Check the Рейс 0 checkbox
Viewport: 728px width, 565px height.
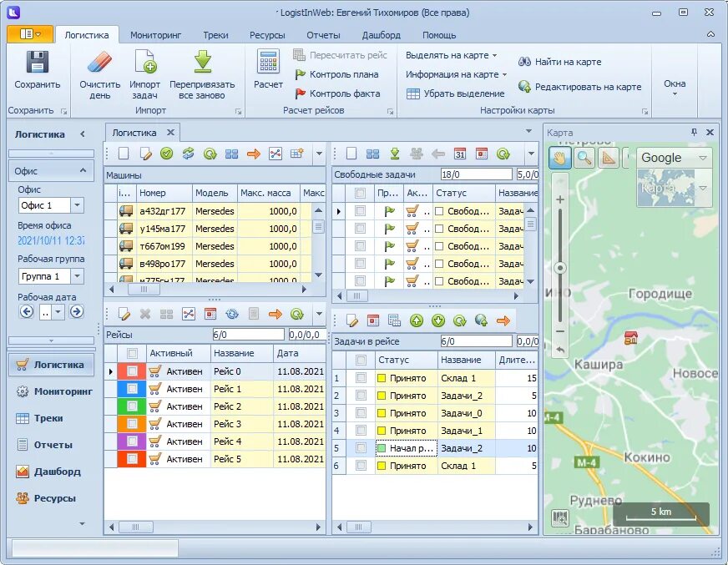[132, 371]
